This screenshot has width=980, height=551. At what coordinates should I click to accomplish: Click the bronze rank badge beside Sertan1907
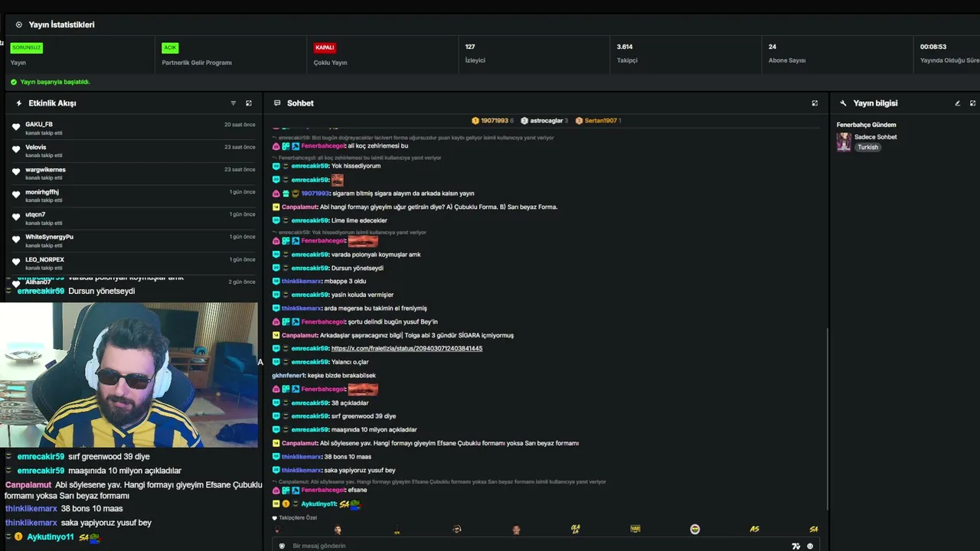(579, 121)
